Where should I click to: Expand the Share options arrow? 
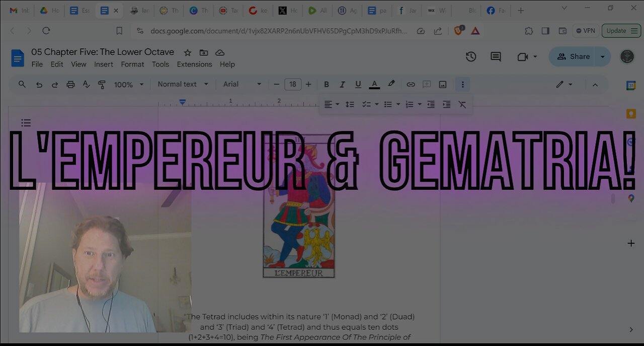603,57
